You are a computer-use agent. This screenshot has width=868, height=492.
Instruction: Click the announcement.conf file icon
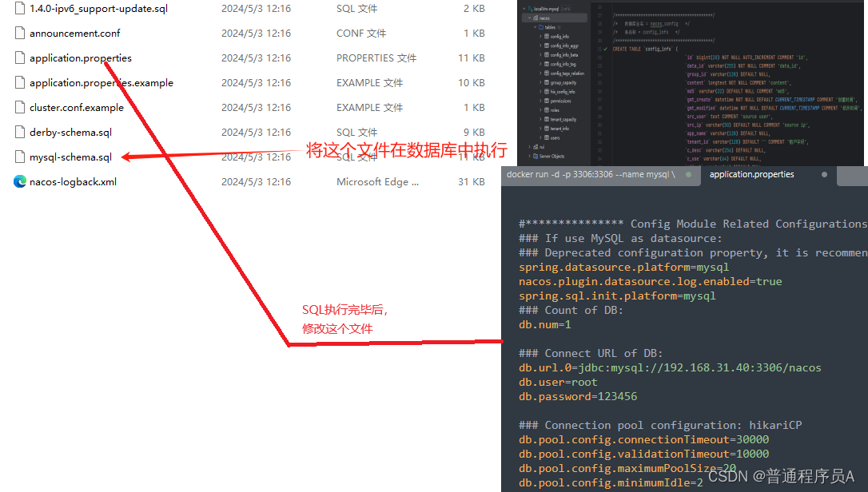pos(20,34)
